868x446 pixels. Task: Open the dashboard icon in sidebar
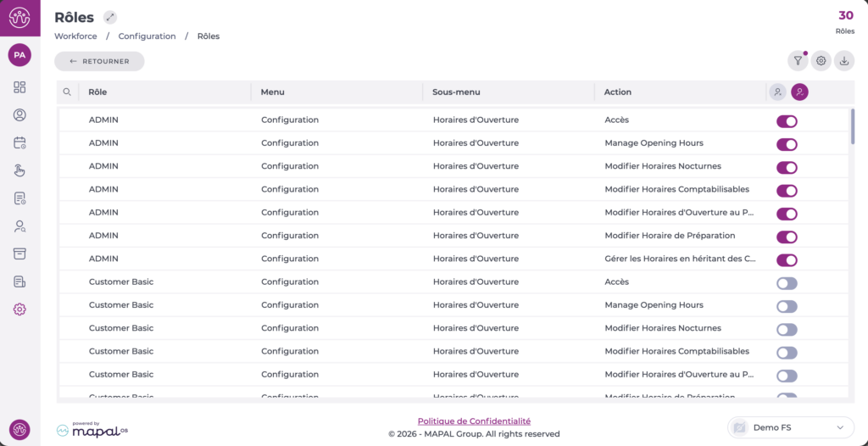tap(19, 87)
